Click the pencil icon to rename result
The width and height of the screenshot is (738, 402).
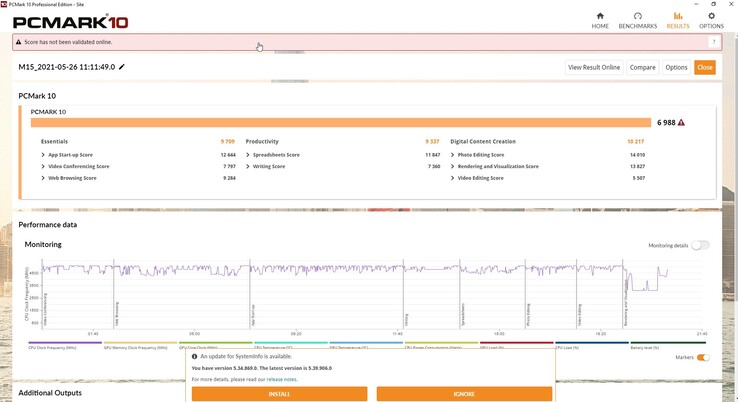point(122,67)
